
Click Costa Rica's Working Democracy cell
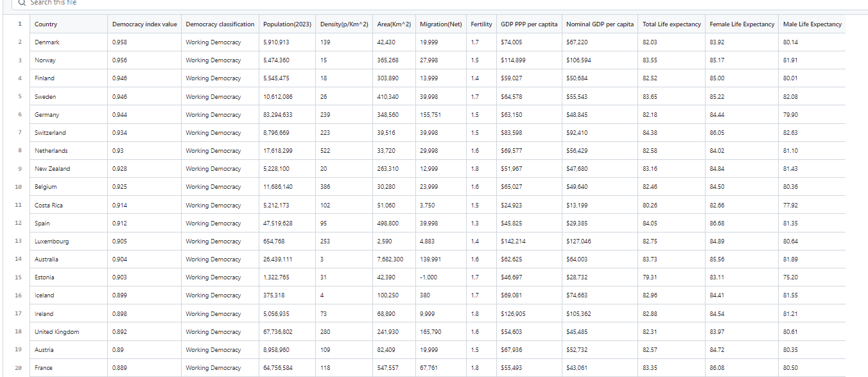(x=213, y=206)
